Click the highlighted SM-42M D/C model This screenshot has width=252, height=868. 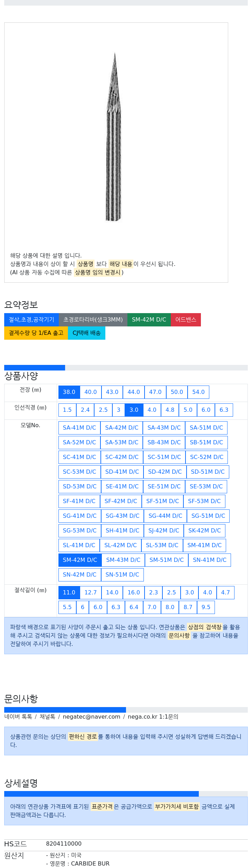[80, 560]
